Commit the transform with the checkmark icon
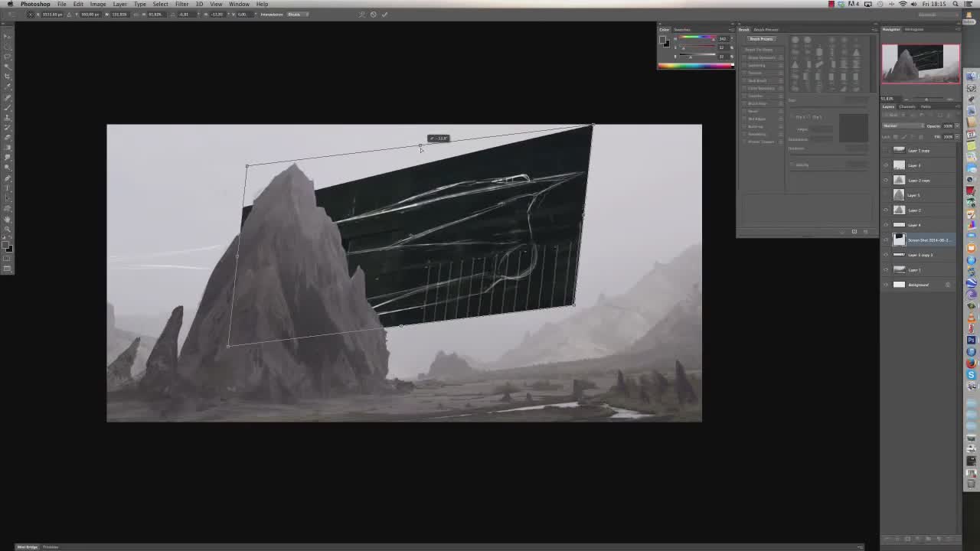980x551 pixels. tap(384, 15)
